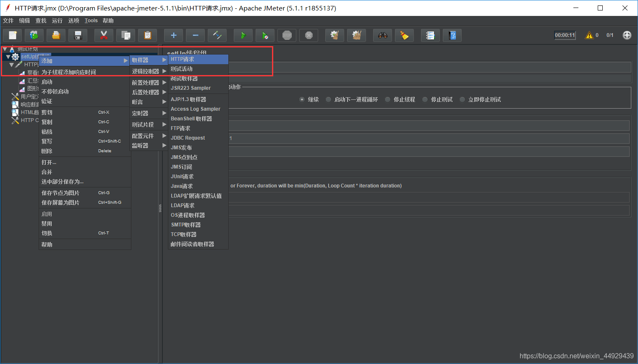Open the Templates toolbar icon

point(34,35)
